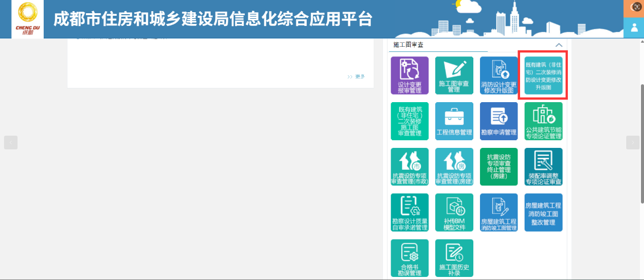Screen dimensions: 644x280
Task: Open 房屋建筑工程消防竣工图管理 tile
Action: [x=499, y=212]
